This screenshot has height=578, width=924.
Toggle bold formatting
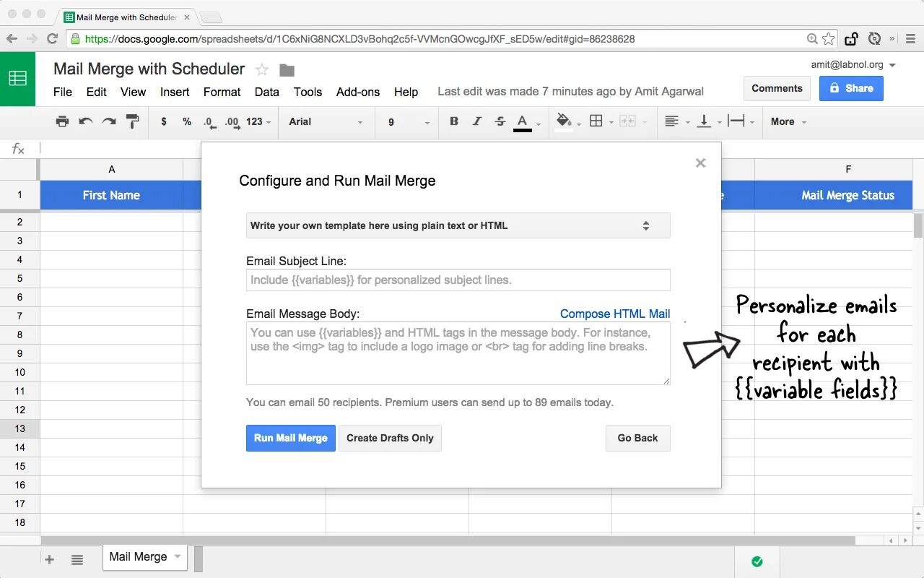454,121
